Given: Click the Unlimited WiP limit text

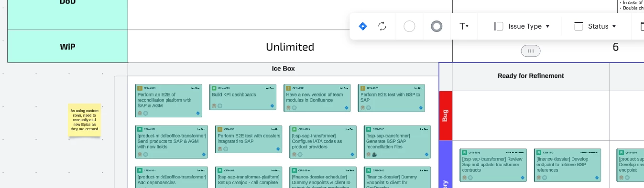Looking at the screenshot, I should (290, 47).
